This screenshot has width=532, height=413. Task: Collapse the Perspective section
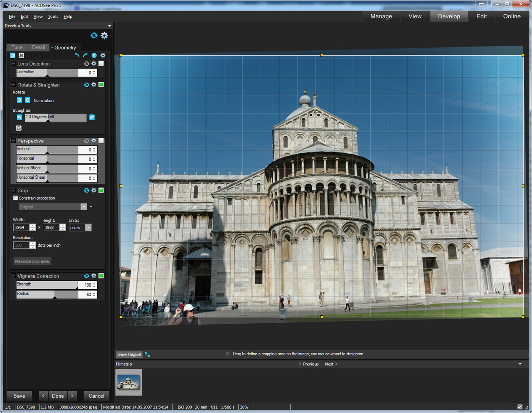pos(13,141)
